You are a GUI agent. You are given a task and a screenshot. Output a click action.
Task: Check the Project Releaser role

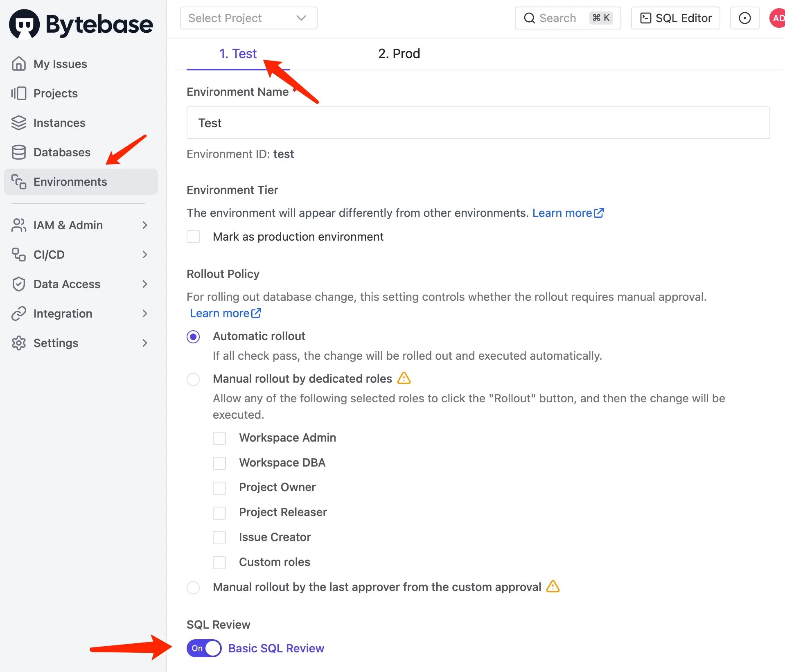point(219,513)
